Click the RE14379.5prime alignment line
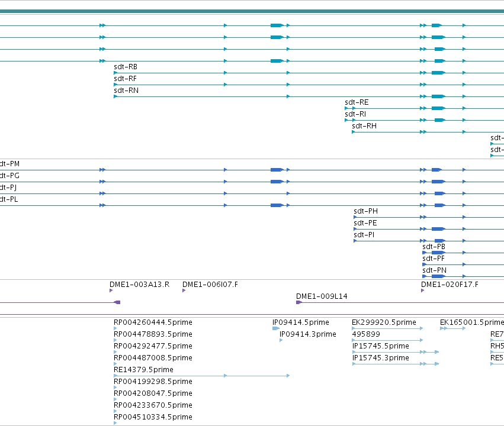 201,376
